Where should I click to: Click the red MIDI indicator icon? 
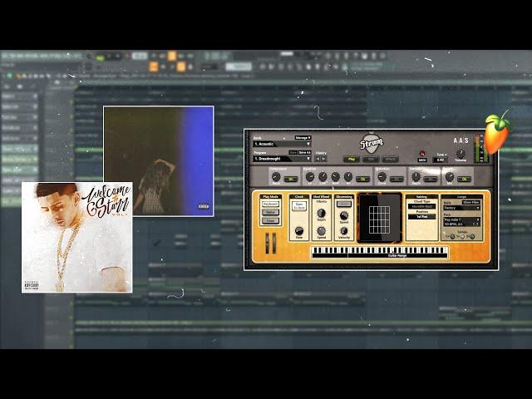[422, 155]
